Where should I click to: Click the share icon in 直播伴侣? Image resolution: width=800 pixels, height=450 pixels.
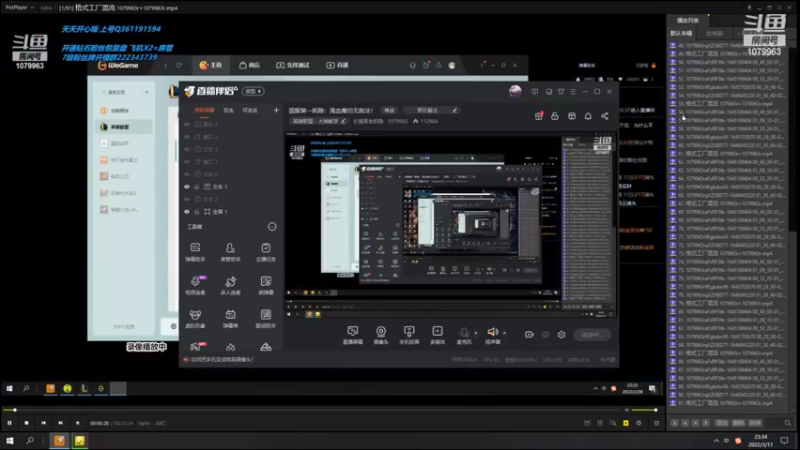[605, 116]
